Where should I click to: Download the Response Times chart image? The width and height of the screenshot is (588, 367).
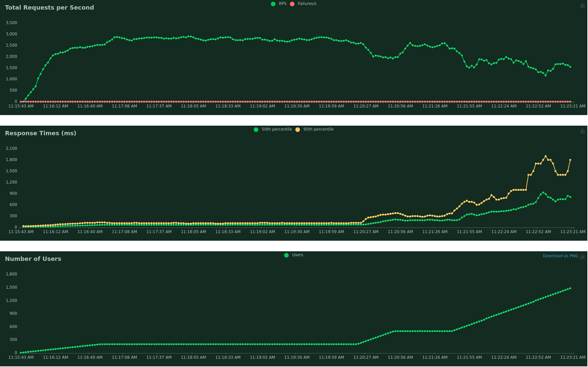(x=582, y=131)
